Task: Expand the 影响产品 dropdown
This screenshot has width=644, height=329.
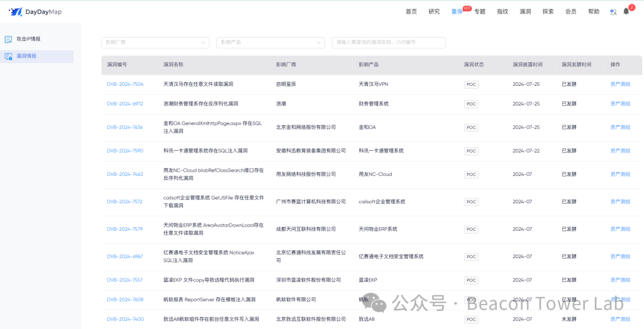Action: coord(271,42)
